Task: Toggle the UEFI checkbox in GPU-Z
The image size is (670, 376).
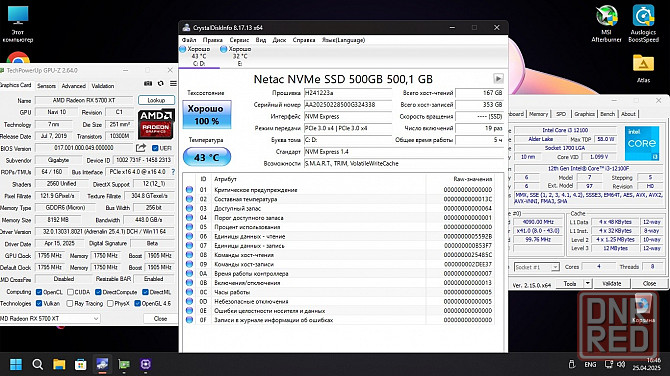Action: 155,148
